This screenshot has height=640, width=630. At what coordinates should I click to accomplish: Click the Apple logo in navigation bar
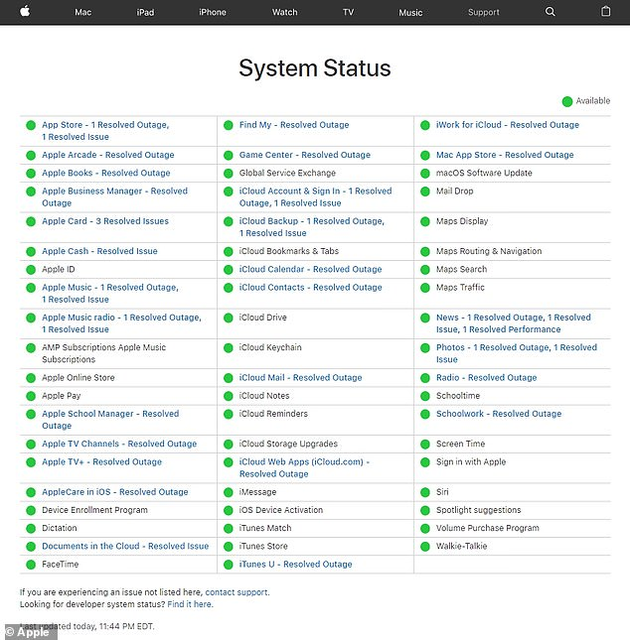coord(25,11)
